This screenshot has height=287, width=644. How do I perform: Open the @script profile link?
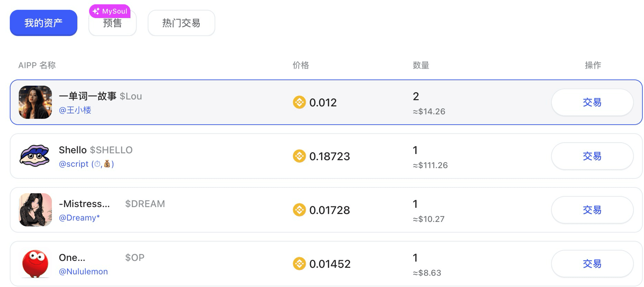pyautogui.click(x=86, y=164)
